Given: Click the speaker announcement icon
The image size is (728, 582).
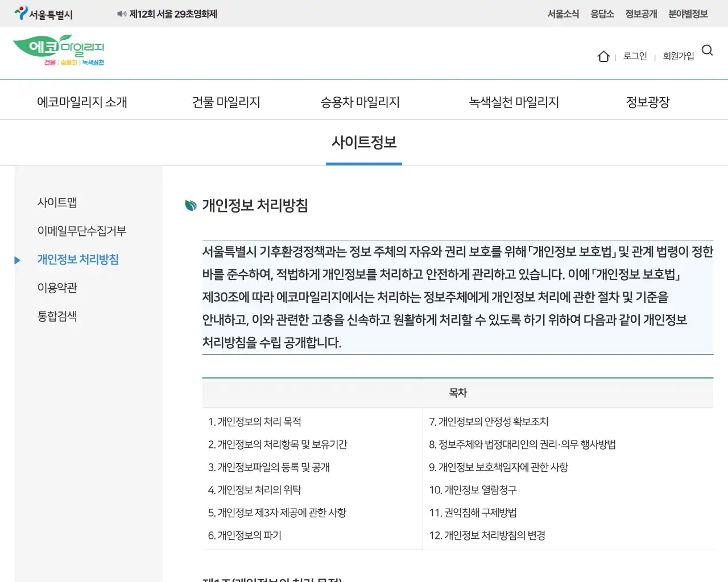Looking at the screenshot, I should 122,14.
